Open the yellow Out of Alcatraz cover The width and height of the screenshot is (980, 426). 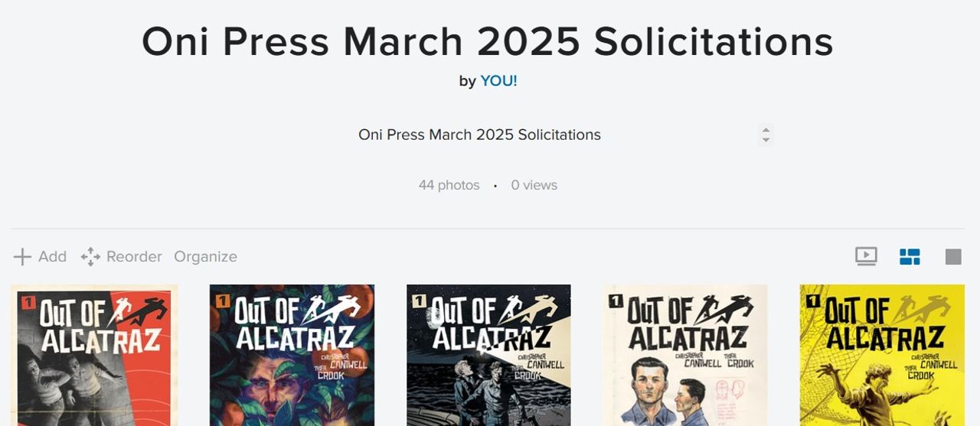click(882, 355)
